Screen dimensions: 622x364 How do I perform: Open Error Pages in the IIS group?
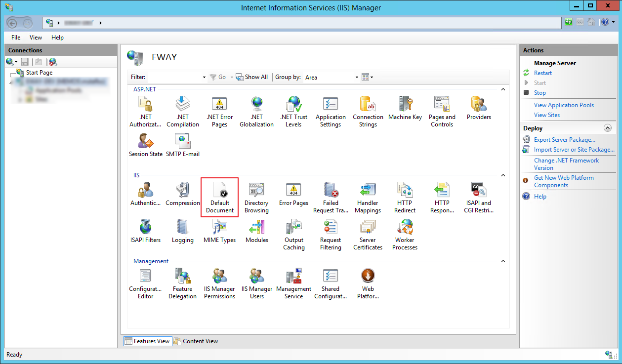293,194
